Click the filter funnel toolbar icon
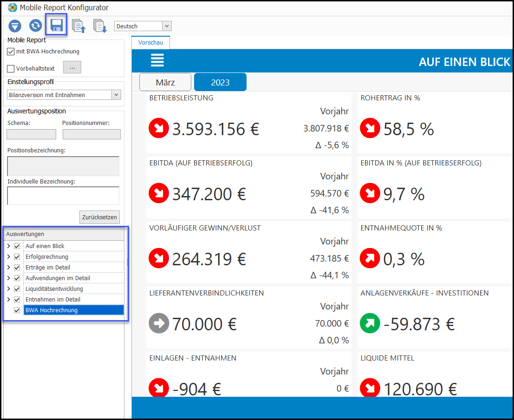514x420 pixels. coord(15,26)
